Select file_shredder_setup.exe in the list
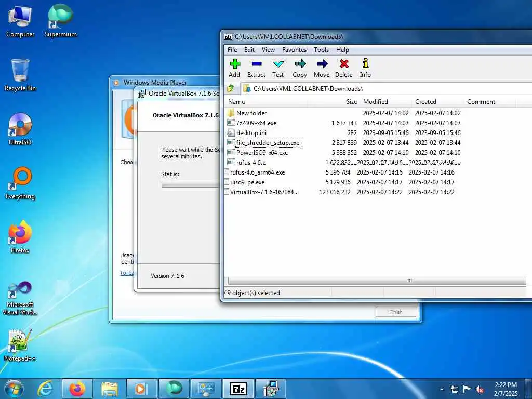The width and height of the screenshot is (532, 399). [264, 143]
